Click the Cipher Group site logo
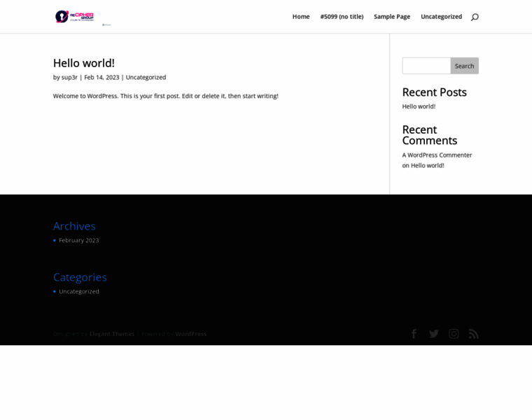The height and width of the screenshot is (420, 532). point(75,17)
